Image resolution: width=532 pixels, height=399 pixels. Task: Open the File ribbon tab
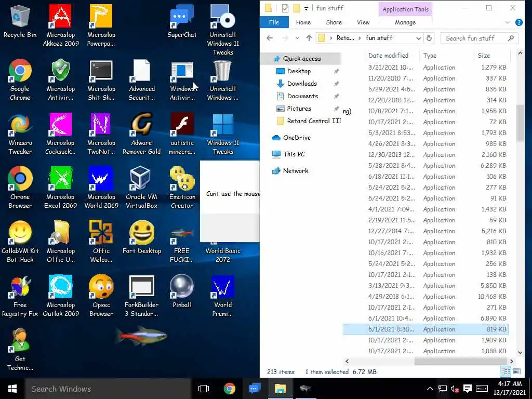(274, 22)
